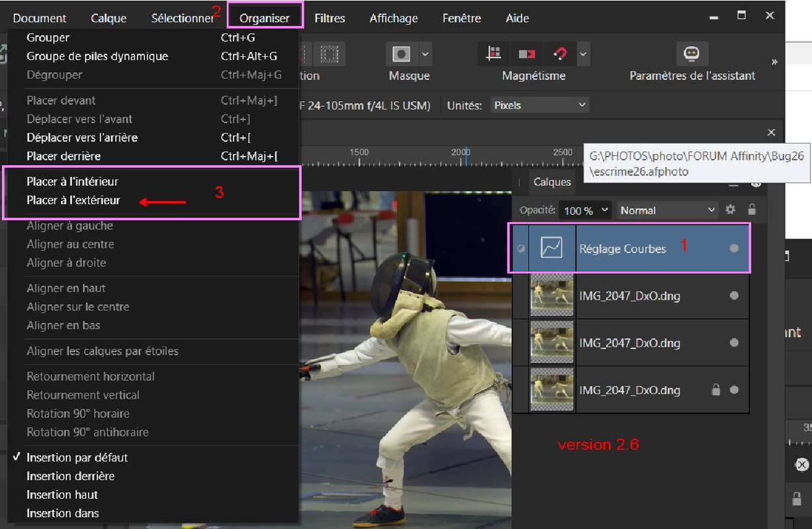Open the Opacité 100 % dropdown
This screenshot has width=812, height=529.
coord(585,210)
